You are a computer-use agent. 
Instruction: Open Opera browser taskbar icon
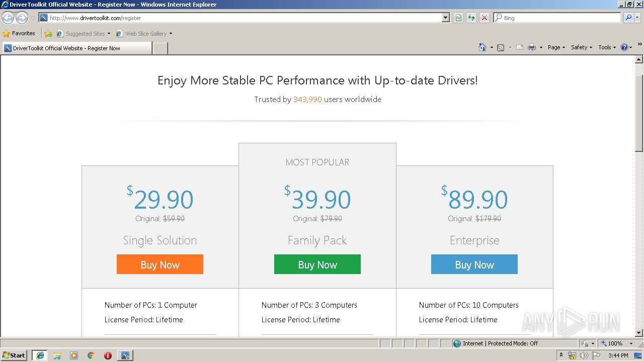108,355
